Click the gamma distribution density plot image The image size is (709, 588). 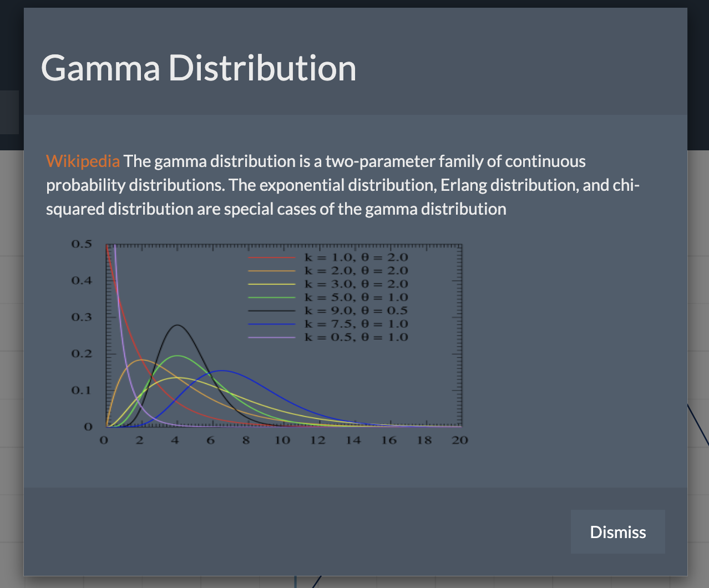click(269, 342)
